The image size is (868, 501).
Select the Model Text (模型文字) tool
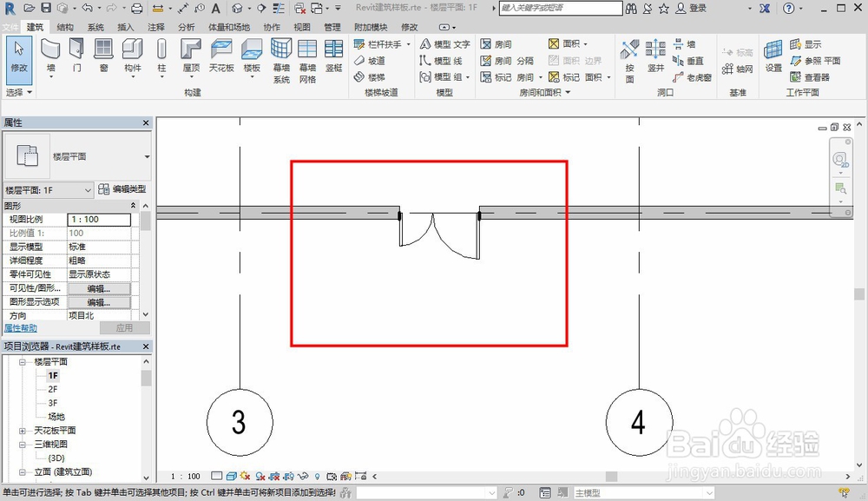pos(445,43)
